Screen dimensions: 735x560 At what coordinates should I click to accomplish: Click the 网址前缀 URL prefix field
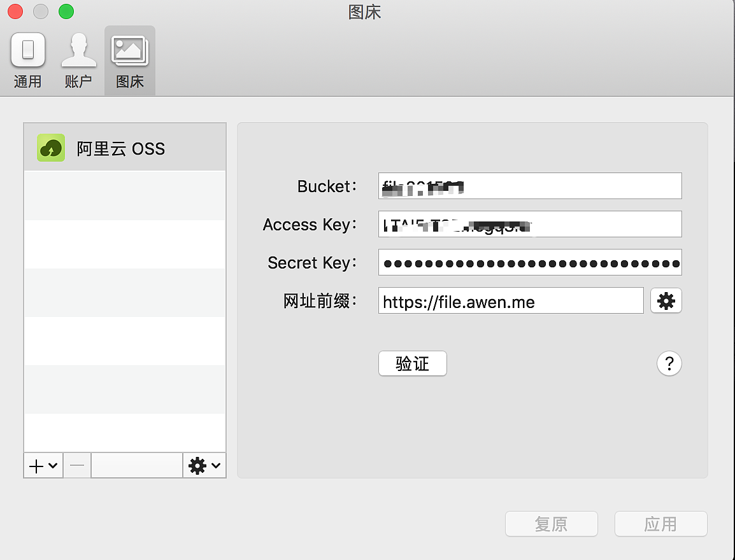tap(510, 300)
